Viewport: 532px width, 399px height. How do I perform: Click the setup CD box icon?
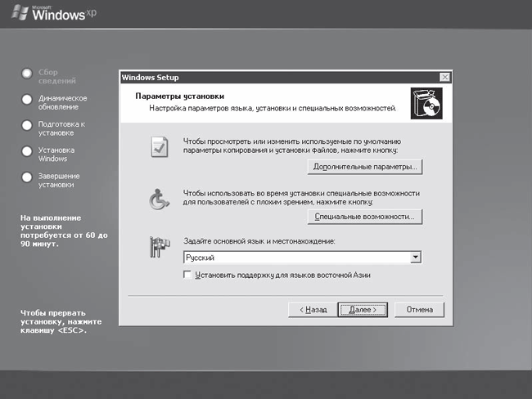[426, 103]
